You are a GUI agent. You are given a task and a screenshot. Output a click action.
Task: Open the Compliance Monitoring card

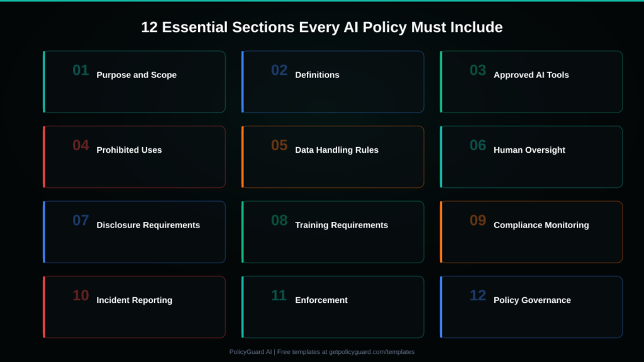pyautogui.click(x=531, y=232)
